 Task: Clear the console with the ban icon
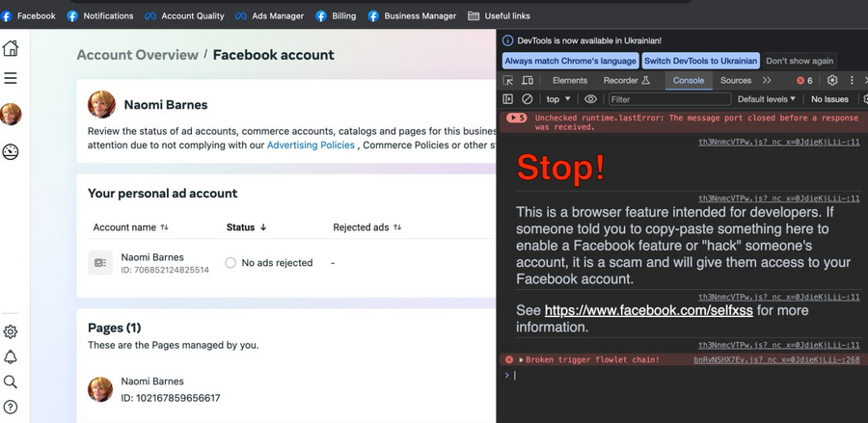pos(527,99)
